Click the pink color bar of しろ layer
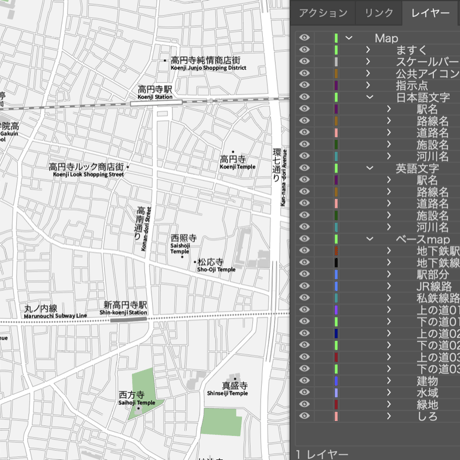 [336, 416]
